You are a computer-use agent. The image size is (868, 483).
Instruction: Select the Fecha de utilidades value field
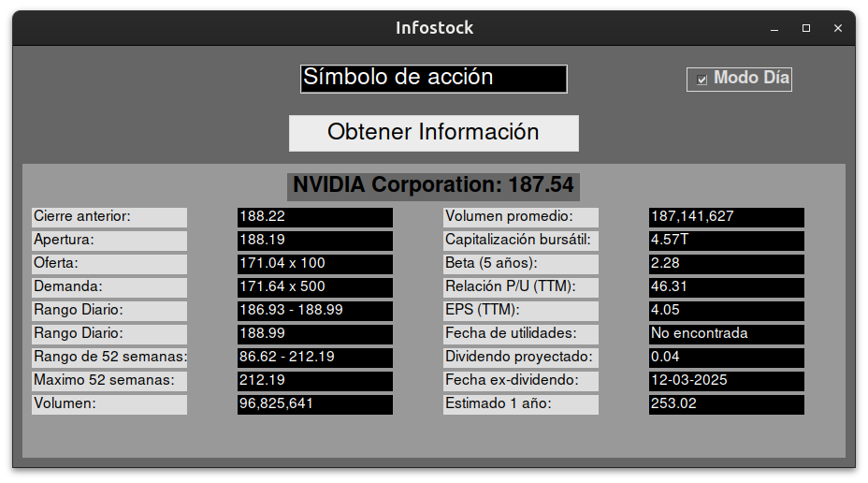pos(726,334)
